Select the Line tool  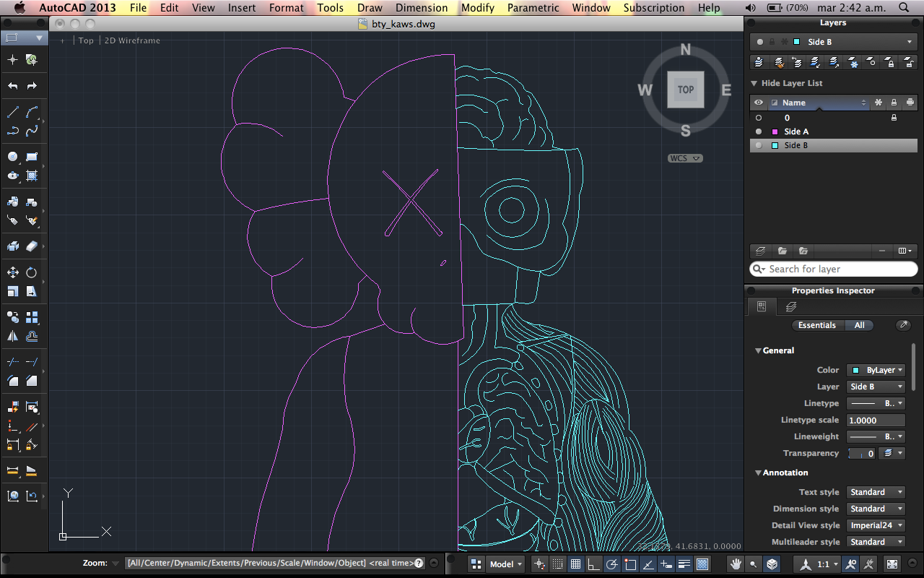(13, 112)
